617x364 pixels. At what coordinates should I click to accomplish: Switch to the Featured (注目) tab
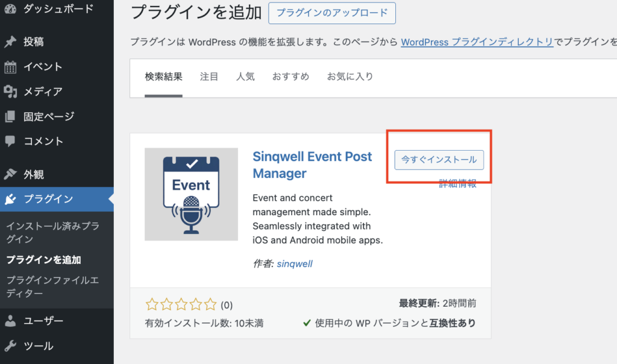[x=209, y=77]
